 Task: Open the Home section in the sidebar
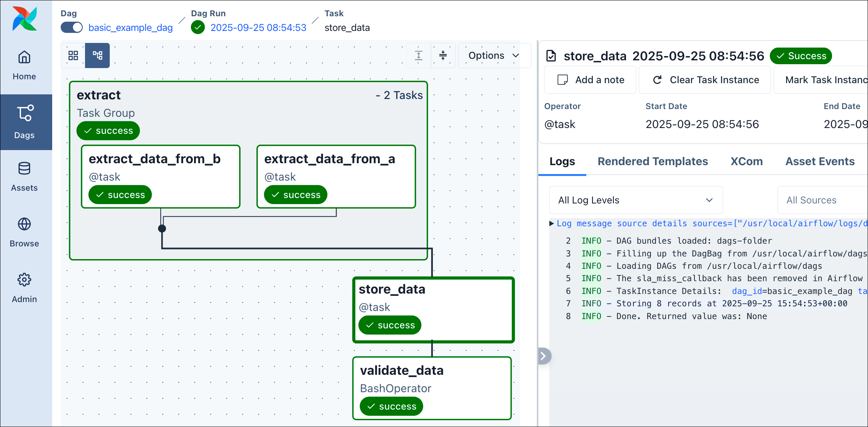click(24, 65)
